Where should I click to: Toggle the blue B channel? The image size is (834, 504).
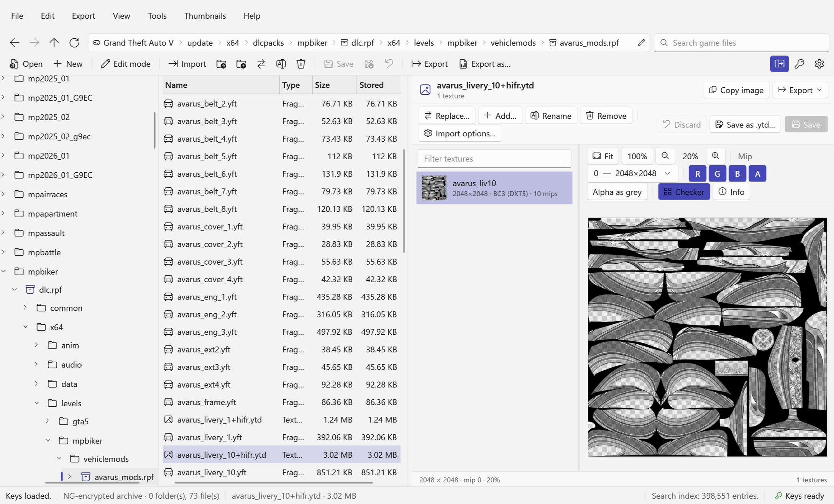pyautogui.click(x=737, y=173)
